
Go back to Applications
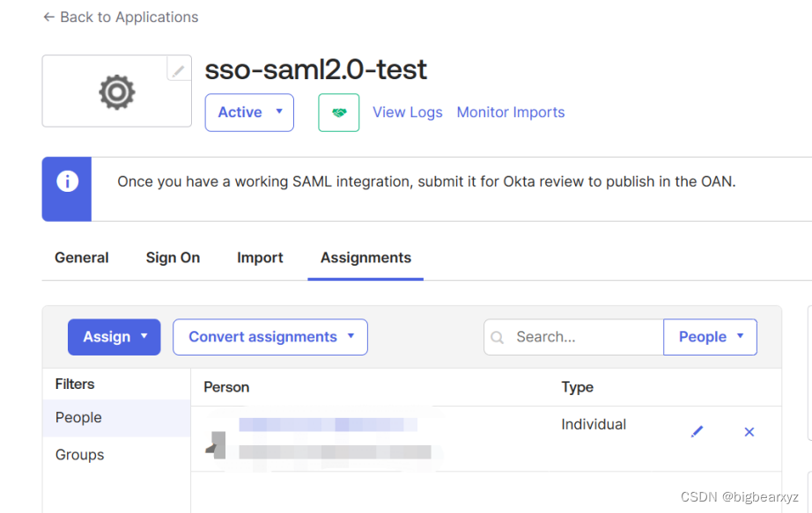point(121,18)
